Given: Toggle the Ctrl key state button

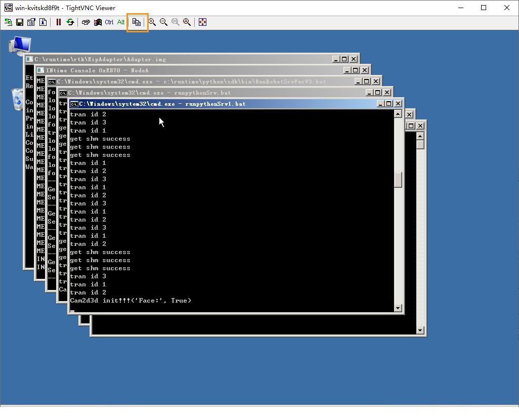Looking at the screenshot, I should click(x=109, y=22).
